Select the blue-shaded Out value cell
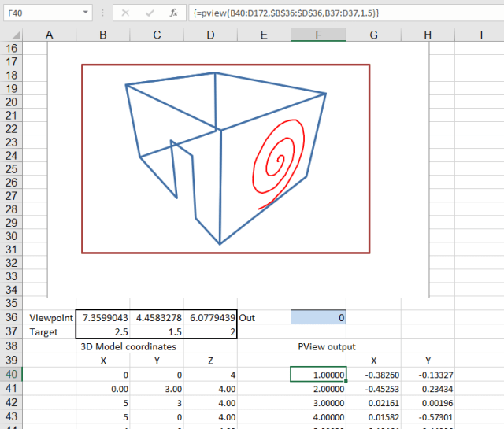Screen dimensions: 504x429 point(317,317)
